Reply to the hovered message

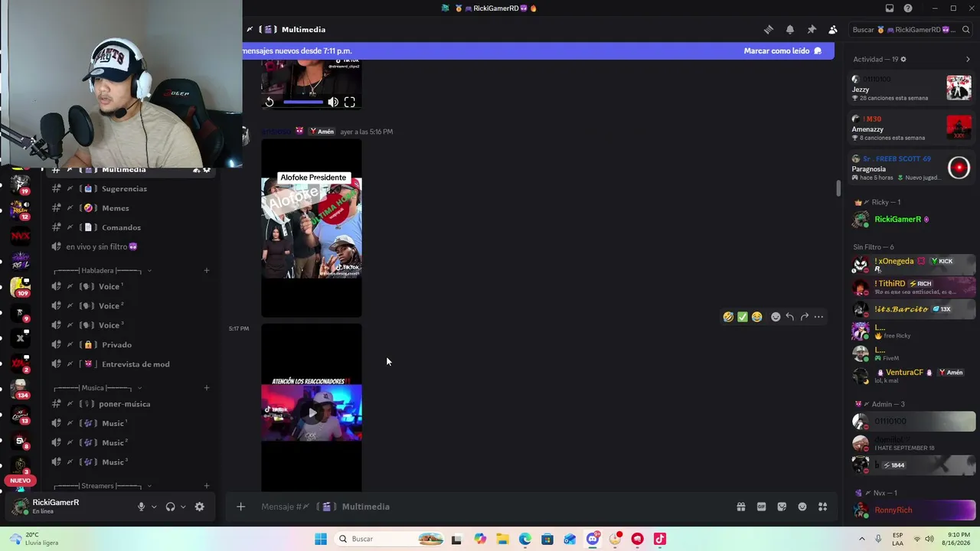tap(790, 317)
